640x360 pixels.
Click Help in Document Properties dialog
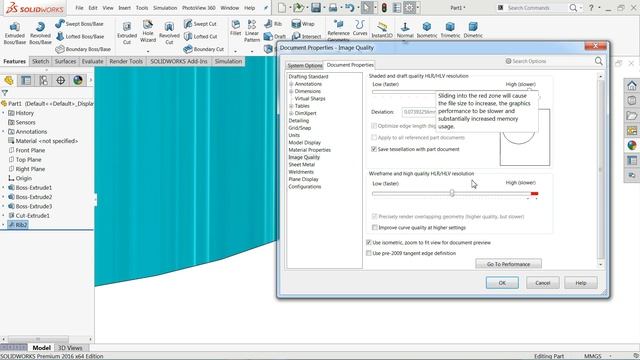580,283
